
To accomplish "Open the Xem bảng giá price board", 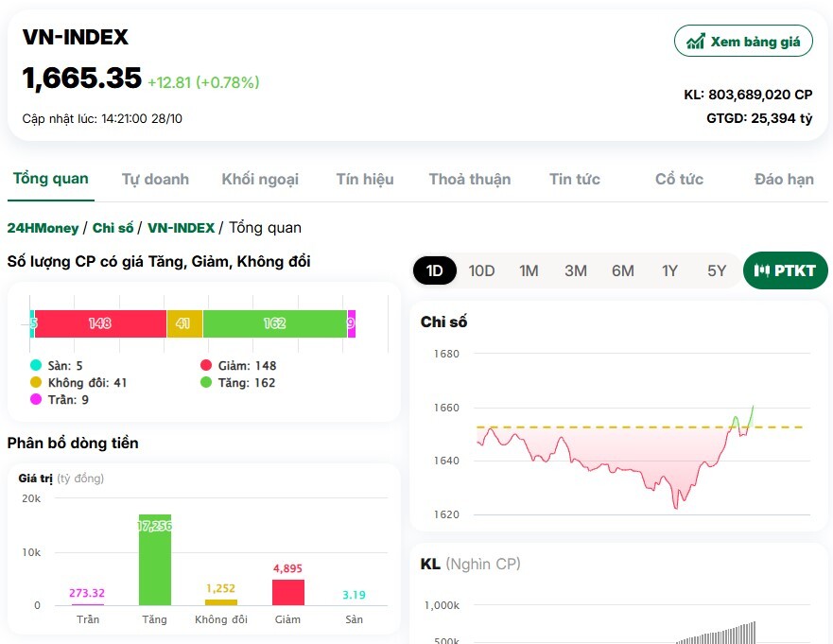I will click(743, 41).
